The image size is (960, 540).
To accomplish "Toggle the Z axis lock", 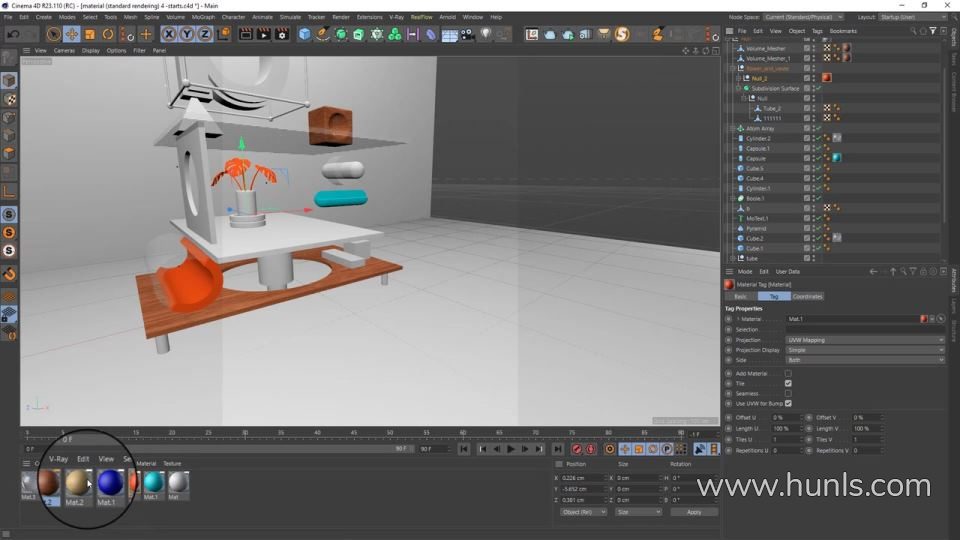I will click(205, 34).
